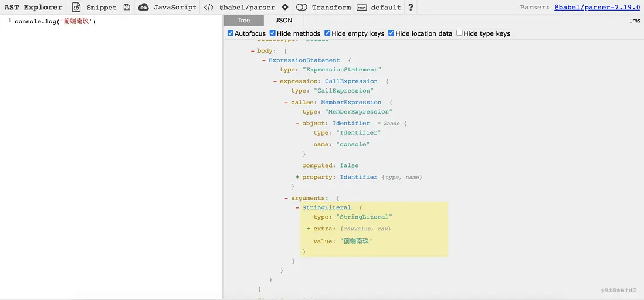
Task: Collapse the object Identifier node
Action: tap(297, 124)
